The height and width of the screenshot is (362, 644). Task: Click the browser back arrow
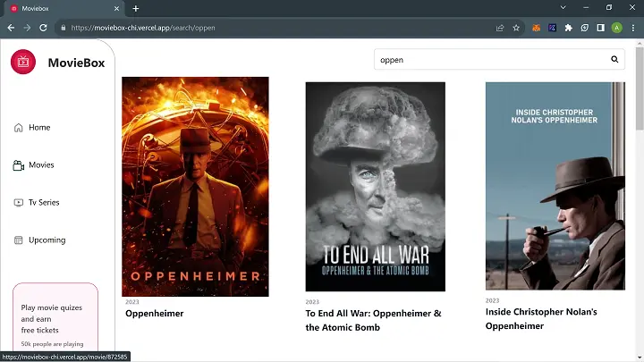click(11, 28)
